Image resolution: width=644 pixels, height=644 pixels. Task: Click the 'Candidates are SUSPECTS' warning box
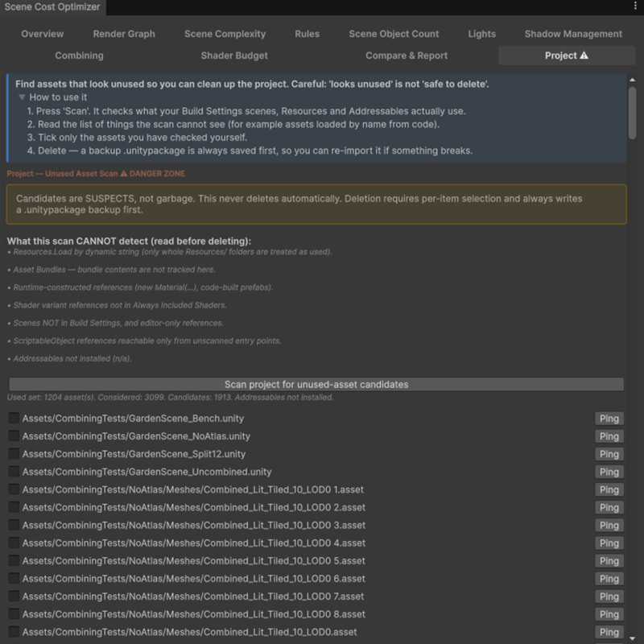click(316, 204)
